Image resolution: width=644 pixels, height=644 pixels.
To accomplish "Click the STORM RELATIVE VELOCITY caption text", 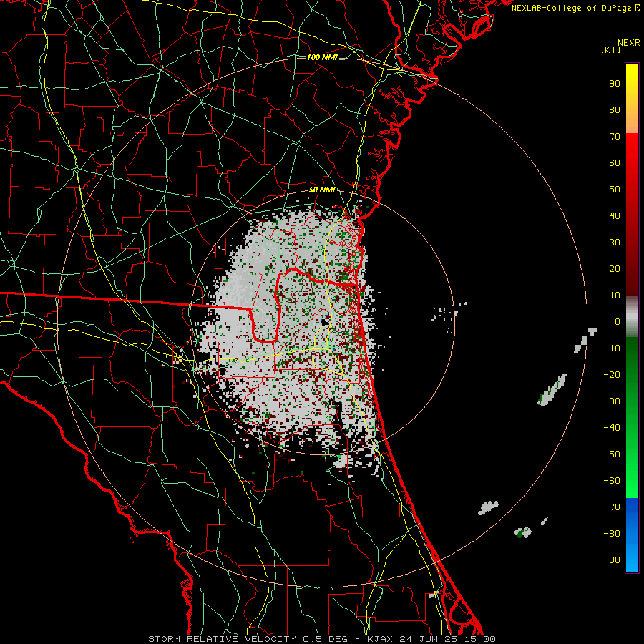I will click(x=222, y=639).
